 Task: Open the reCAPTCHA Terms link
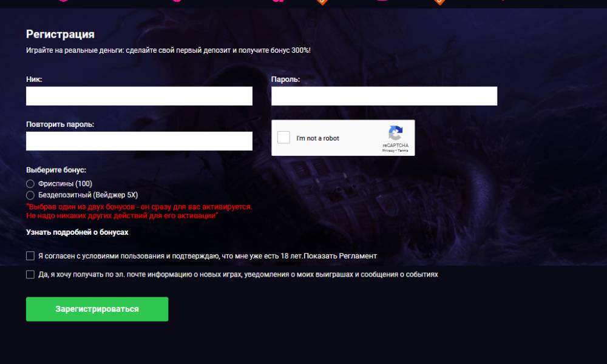402,150
